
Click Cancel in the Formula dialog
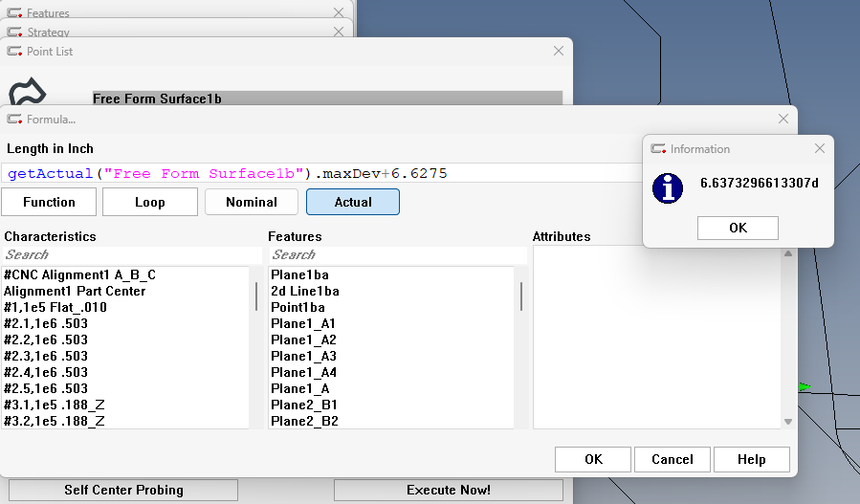(x=672, y=459)
